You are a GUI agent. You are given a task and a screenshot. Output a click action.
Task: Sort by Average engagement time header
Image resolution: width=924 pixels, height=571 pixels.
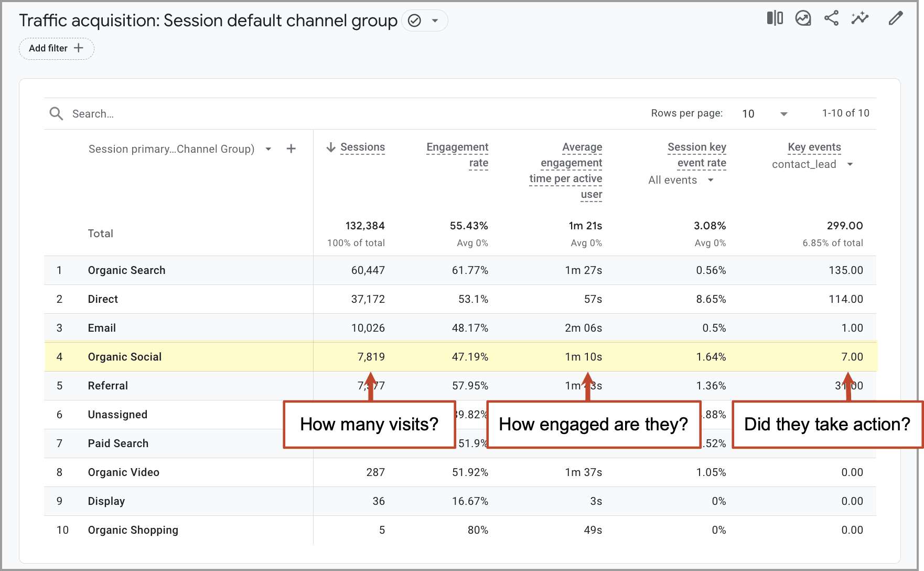click(566, 171)
